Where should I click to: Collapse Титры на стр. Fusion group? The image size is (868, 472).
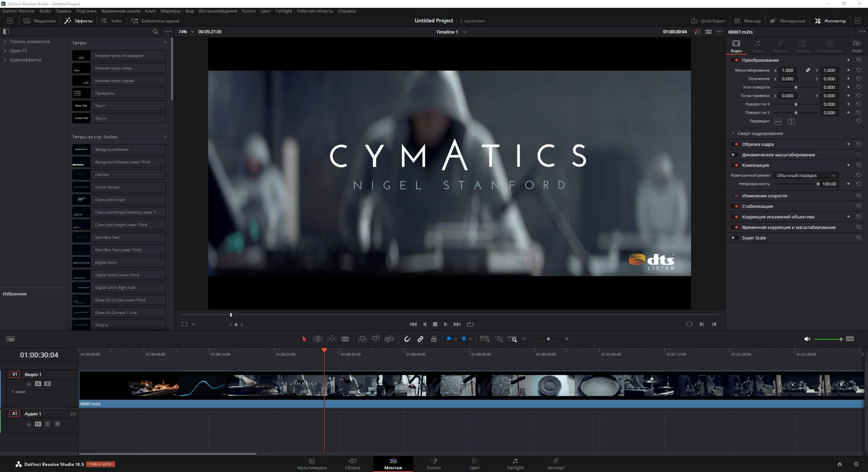(165, 137)
